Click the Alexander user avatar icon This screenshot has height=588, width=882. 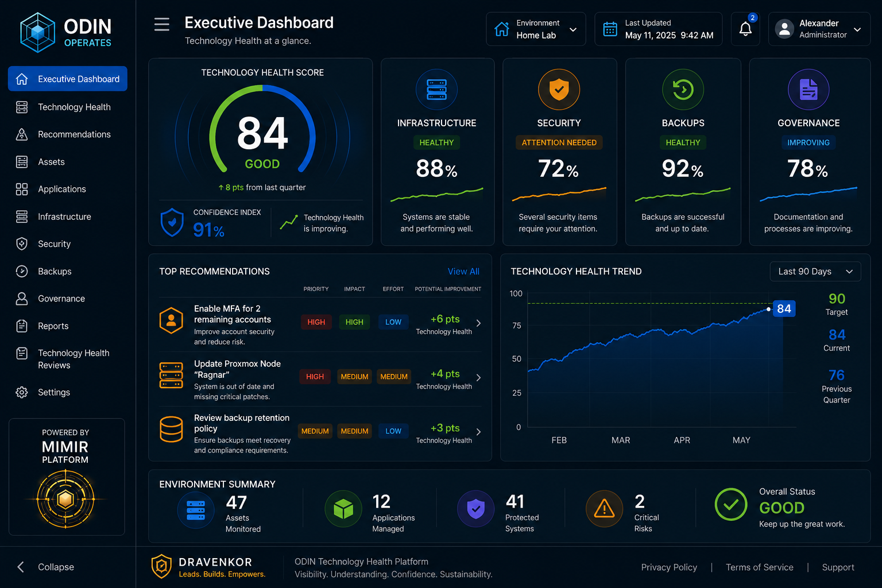click(784, 29)
